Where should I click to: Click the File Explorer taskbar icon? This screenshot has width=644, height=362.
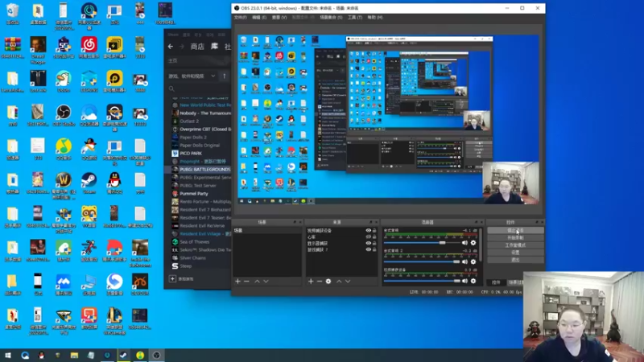coord(74,355)
